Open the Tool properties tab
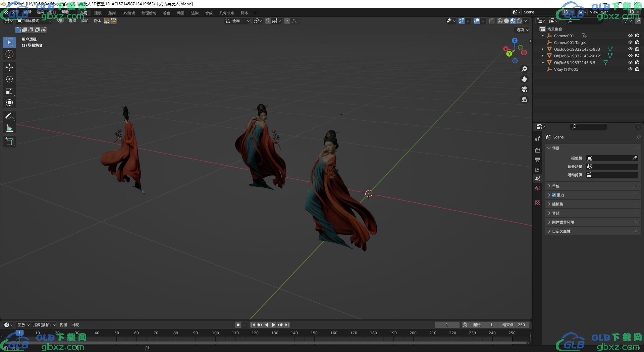Viewport: 644px width, 352px height. pyautogui.click(x=538, y=138)
